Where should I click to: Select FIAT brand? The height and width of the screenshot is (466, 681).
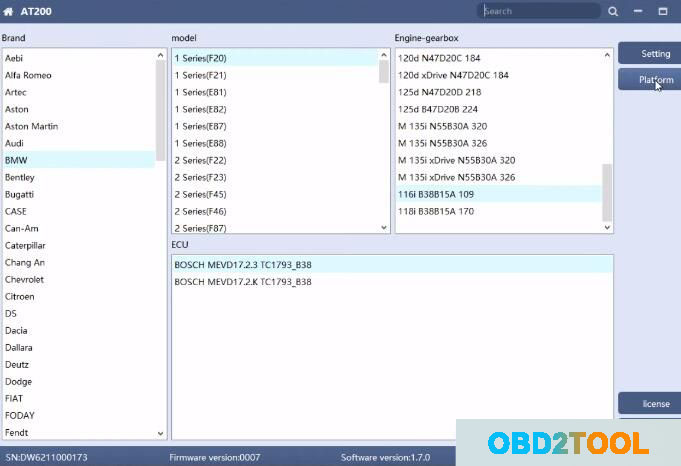click(x=79, y=398)
